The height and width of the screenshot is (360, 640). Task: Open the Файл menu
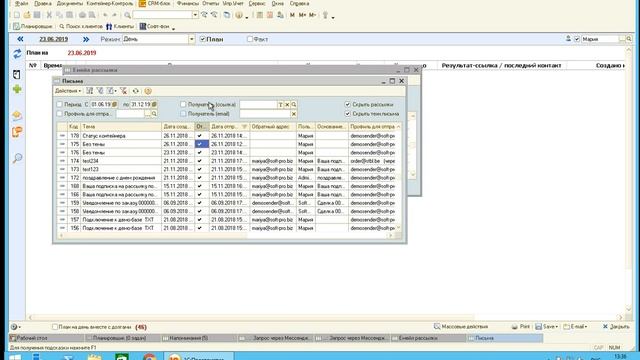point(21,3)
